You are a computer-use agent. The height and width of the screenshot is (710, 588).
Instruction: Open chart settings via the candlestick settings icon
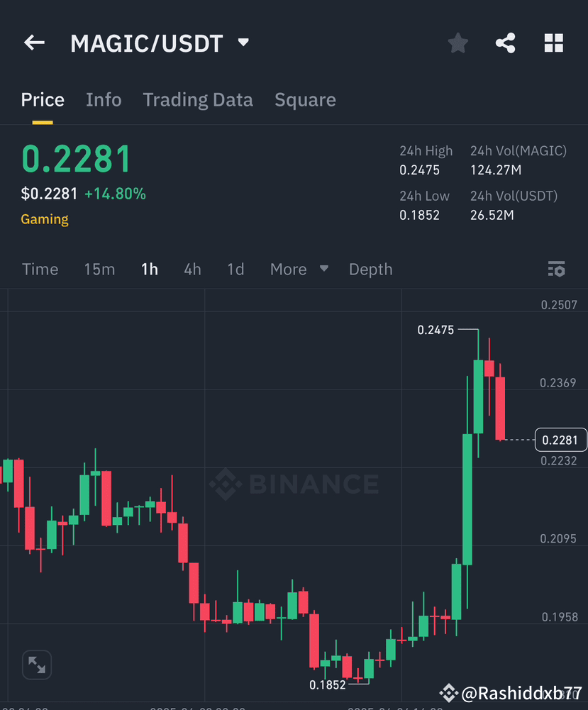556,269
